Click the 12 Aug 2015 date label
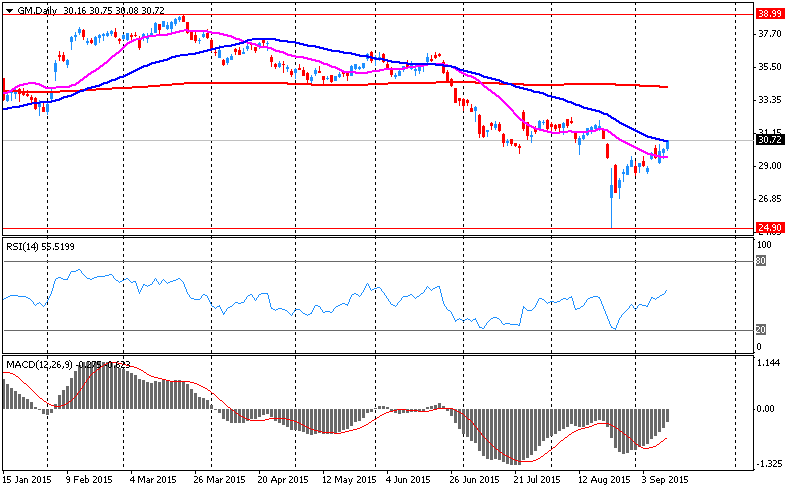The width and height of the screenshot is (793, 488). [604, 479]
